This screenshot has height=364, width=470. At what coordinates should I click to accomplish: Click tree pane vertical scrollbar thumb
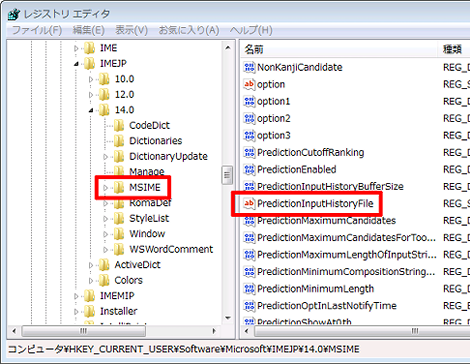pyautogui.click(x=227, y=175)
